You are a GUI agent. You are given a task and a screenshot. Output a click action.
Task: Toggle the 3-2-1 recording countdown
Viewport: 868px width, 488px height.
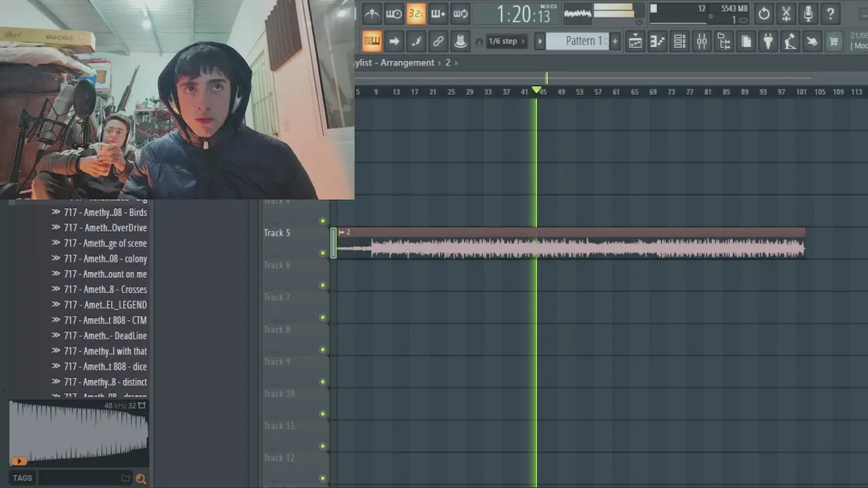(416, 14)
